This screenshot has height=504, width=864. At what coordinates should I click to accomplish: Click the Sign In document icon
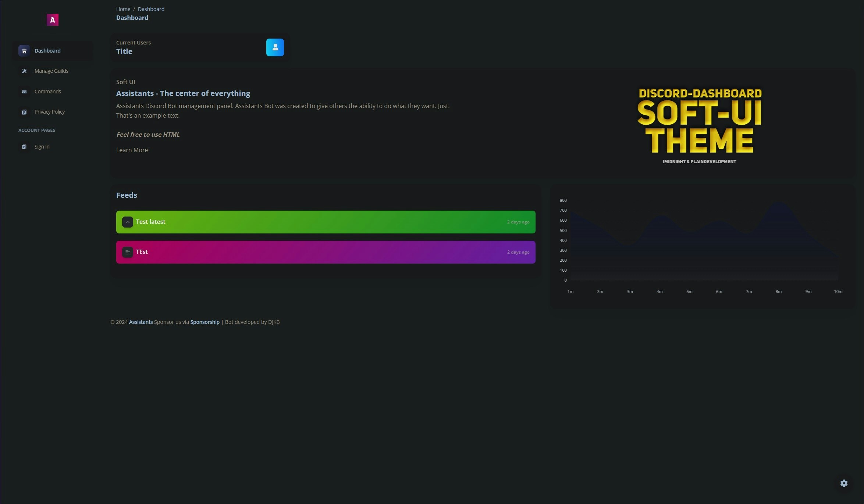24,147
